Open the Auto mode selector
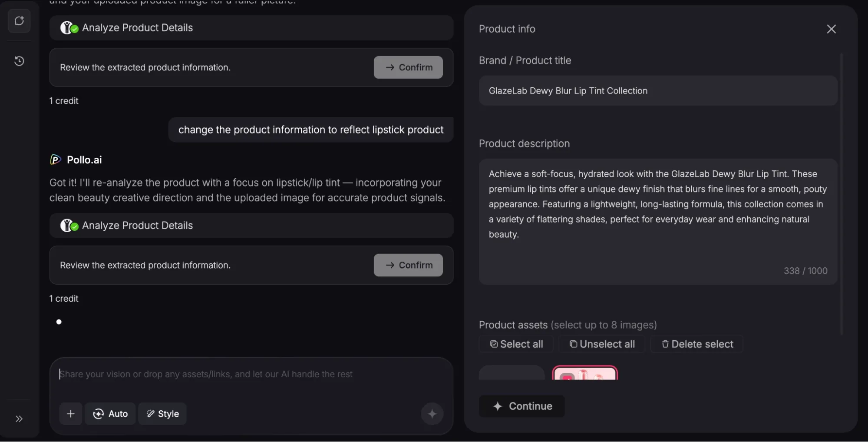 coord(110,414)
